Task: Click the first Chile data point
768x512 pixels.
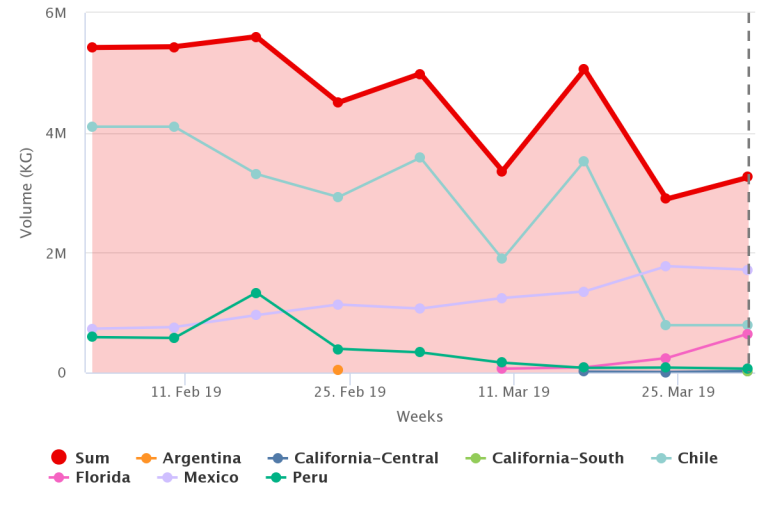Action: (x=92, y=127)
